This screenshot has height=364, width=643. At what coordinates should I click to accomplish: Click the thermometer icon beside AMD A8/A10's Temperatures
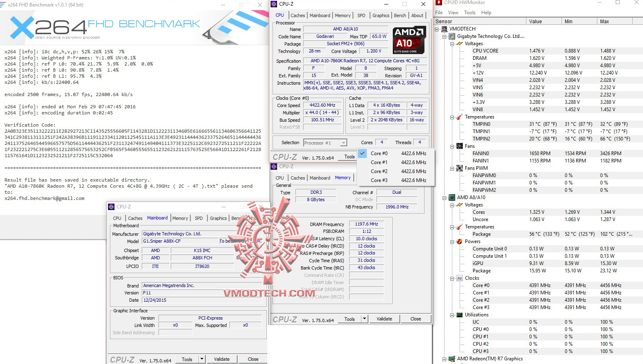(459, 227)
